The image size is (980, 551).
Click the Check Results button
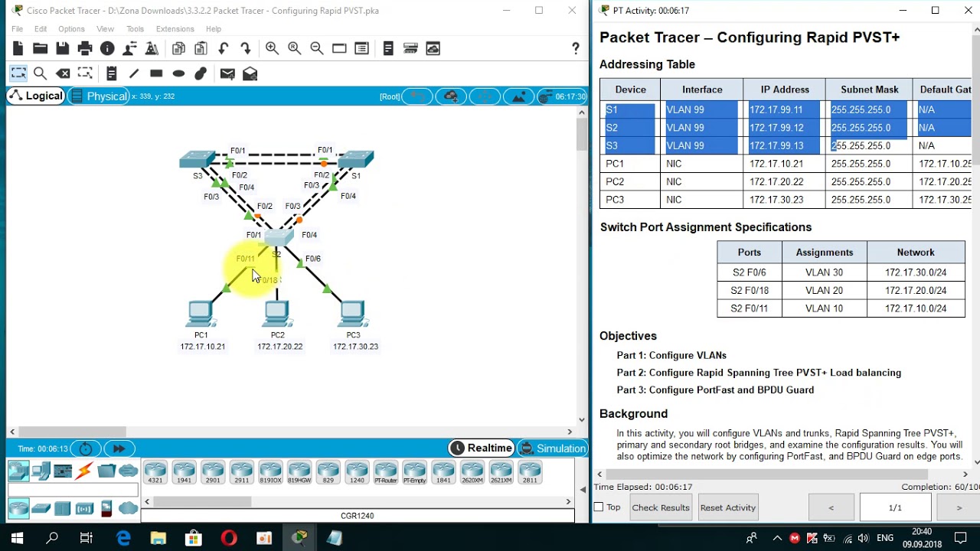[661, 507]
